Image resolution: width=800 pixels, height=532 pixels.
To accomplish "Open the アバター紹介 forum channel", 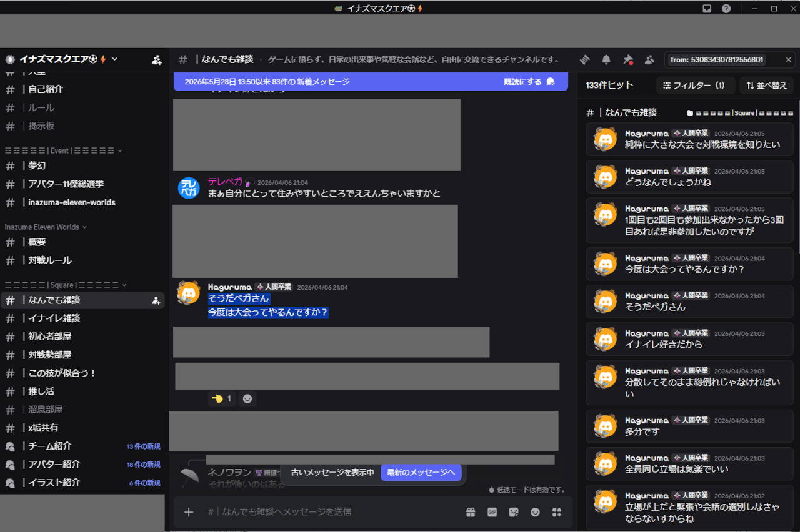I will point(82,465).
